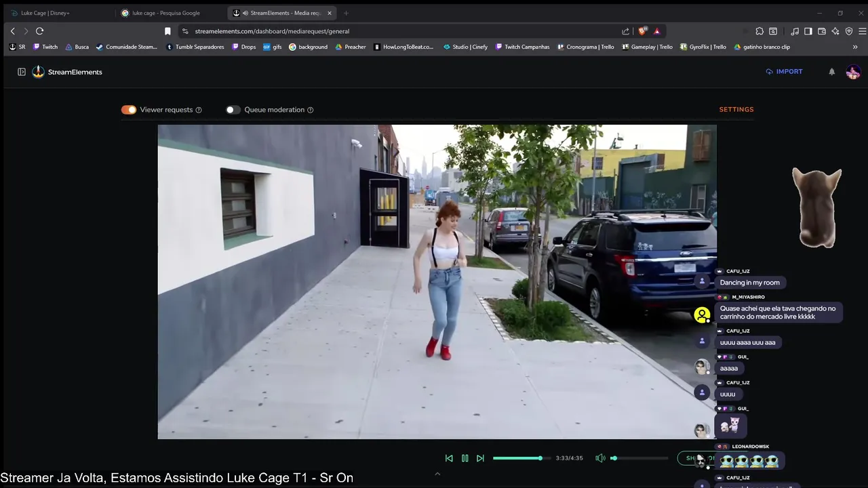Open the Drops bookmark
The width and height of the screenshot is (868, 488).
pos(244,47)
